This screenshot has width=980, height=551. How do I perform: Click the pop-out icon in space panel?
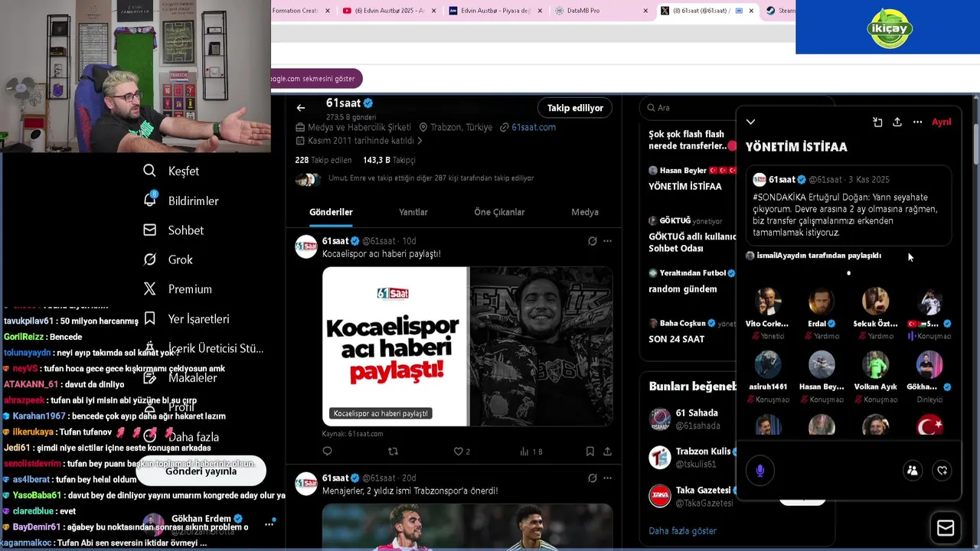[877, 122]
